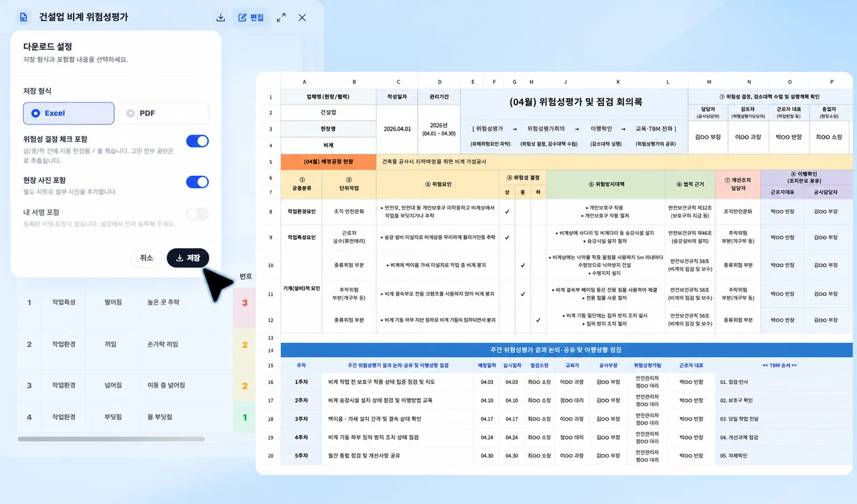The image size is (857, 504).
Task: Click the 김OO 부장 cell under 담당자
Action: 708,137
